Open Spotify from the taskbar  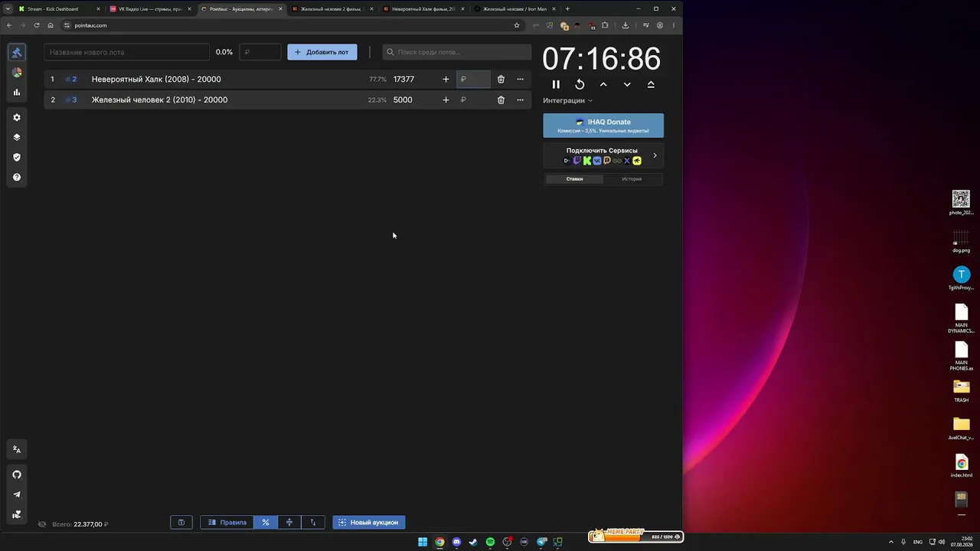click(x=490, y=542)
